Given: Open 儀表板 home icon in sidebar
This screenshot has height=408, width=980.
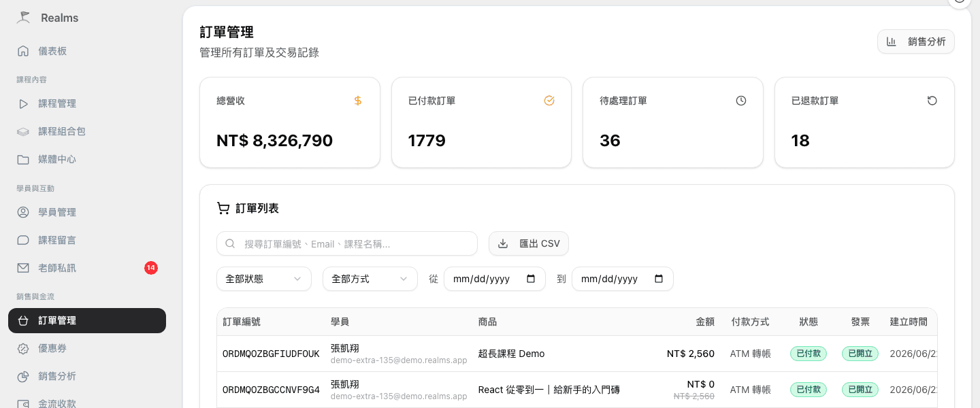Looking at the screenshot, I should (x=23, y=51).
